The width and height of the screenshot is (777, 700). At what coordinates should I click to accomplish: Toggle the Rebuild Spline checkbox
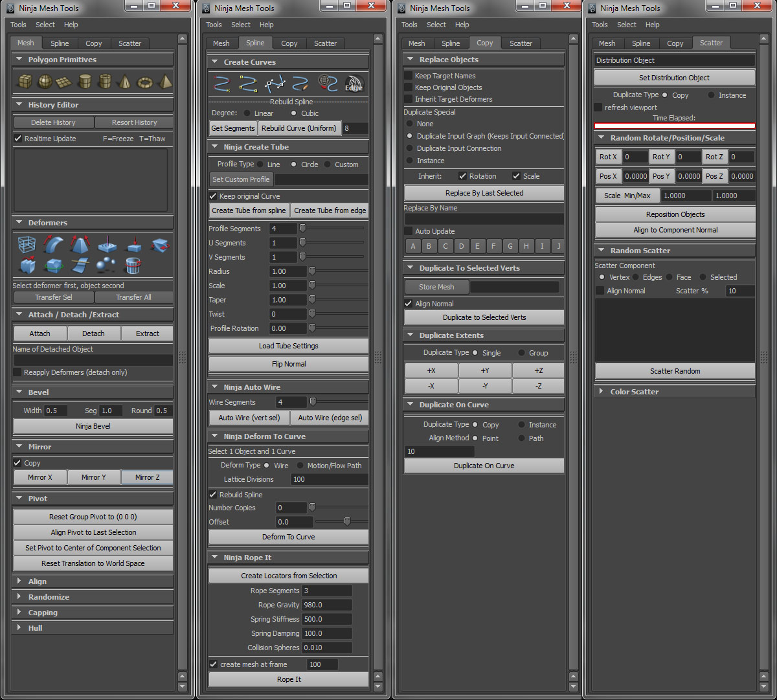pyautogui.click(x=213, y=495)
